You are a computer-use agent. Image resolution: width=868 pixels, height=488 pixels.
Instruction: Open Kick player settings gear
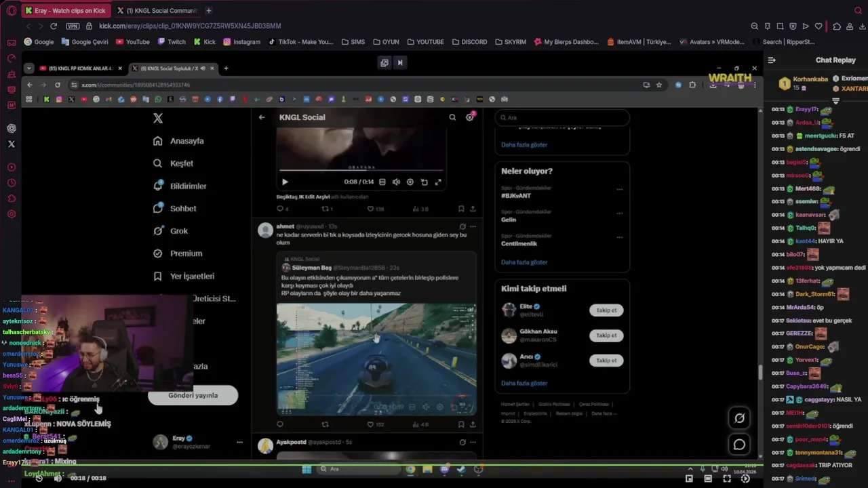(746, 479)
